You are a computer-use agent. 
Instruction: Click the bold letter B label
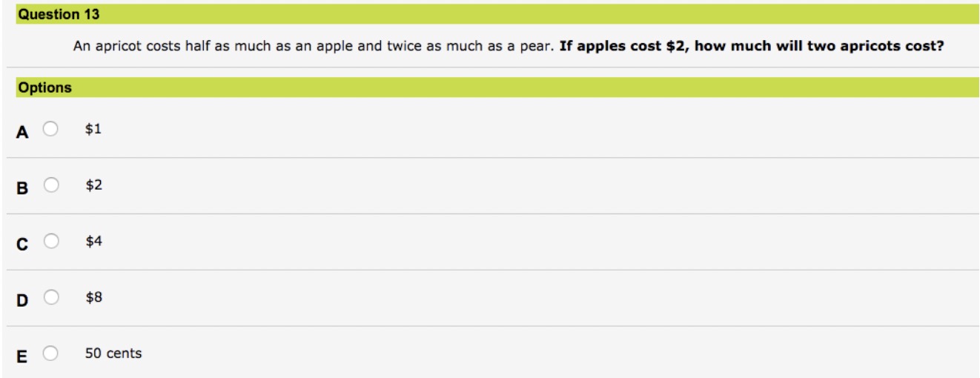(22, 189)
